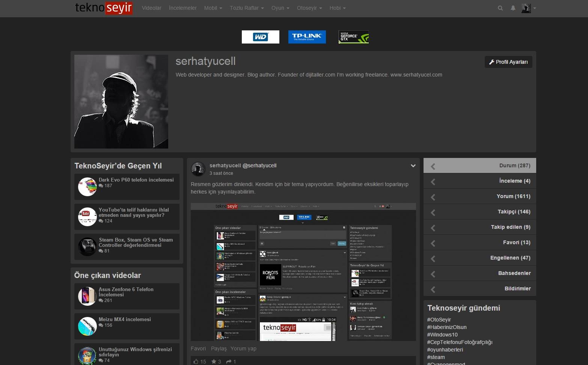Click the WD sponsor logo

point(260,37)
